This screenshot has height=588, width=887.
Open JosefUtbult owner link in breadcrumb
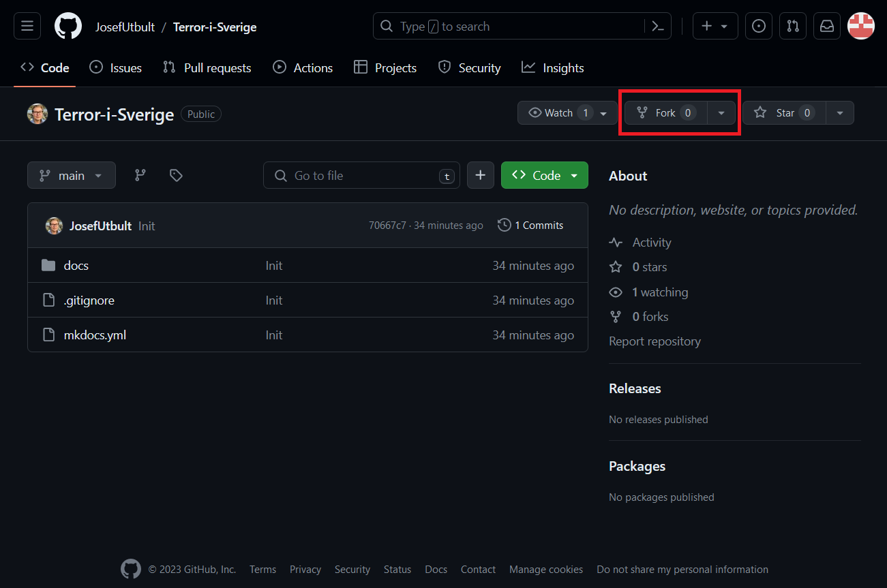(125, 27)
